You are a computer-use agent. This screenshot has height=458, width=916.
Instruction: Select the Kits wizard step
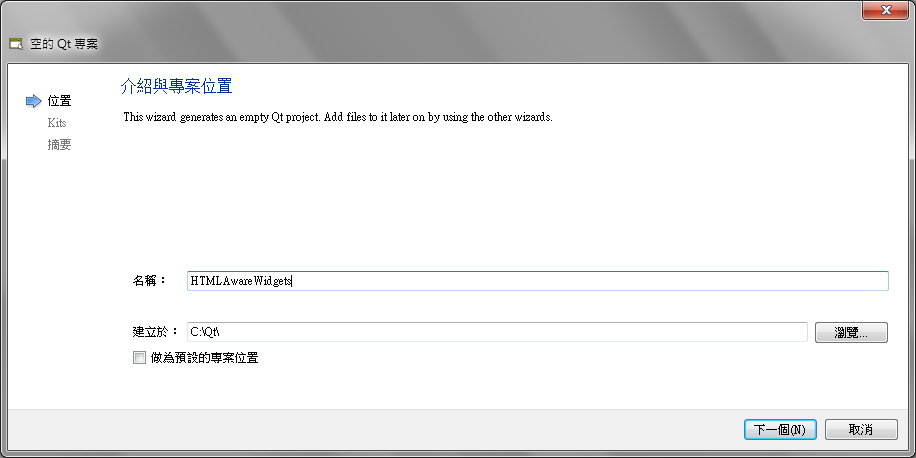coord(57,123)
